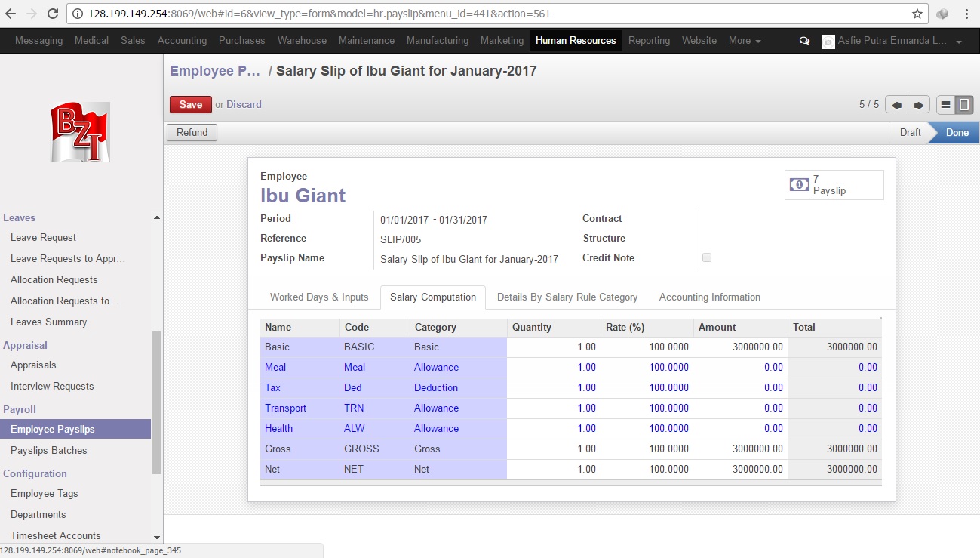The height and width of the screenshot is (558, 980).
Task: Open Chrome three-dot menu
Action: pyautogui.click(x=966, y=14)
